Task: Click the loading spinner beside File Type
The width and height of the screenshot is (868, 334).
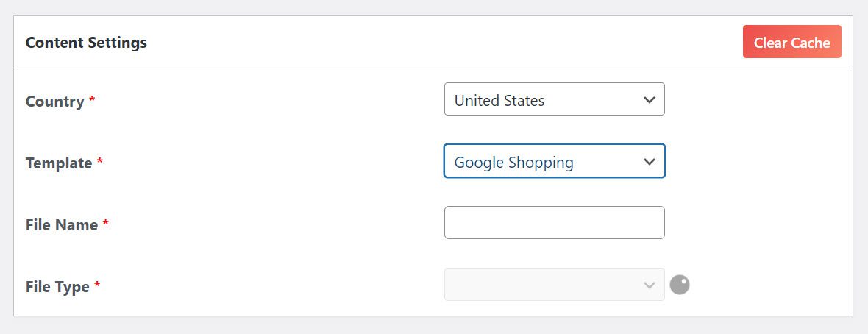Action: click(x=680, y=285)
